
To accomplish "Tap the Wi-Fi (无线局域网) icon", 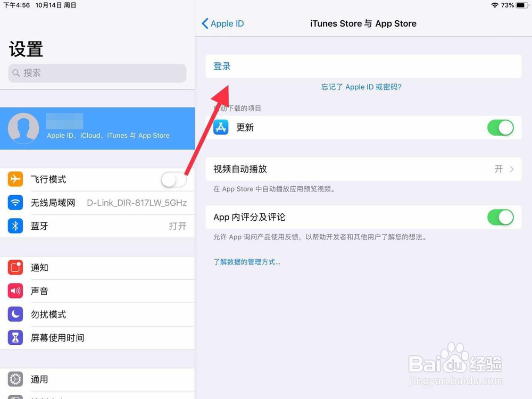I will pyautogui.click(x=15, y=203).
